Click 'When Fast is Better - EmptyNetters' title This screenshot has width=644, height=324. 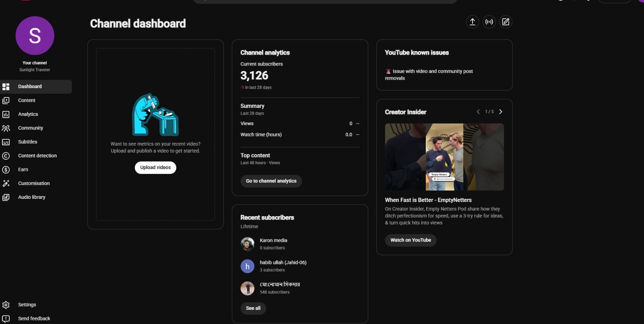(428, 200)
